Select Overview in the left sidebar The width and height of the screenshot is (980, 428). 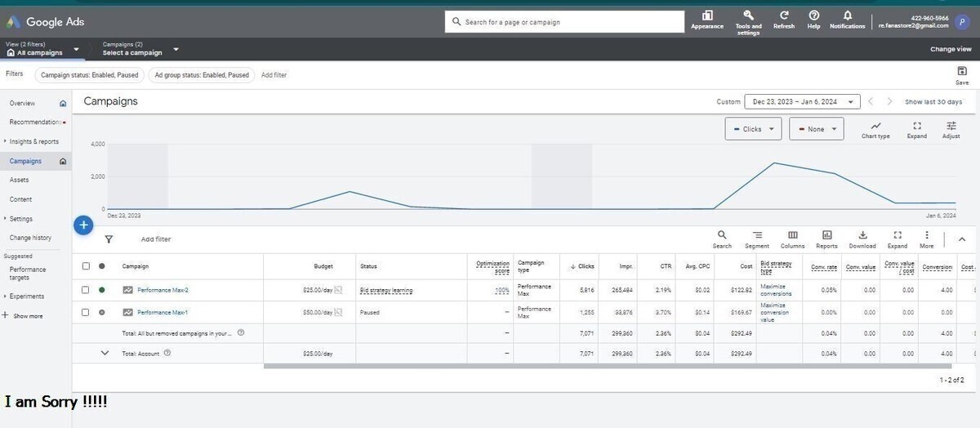pos(22,104)
